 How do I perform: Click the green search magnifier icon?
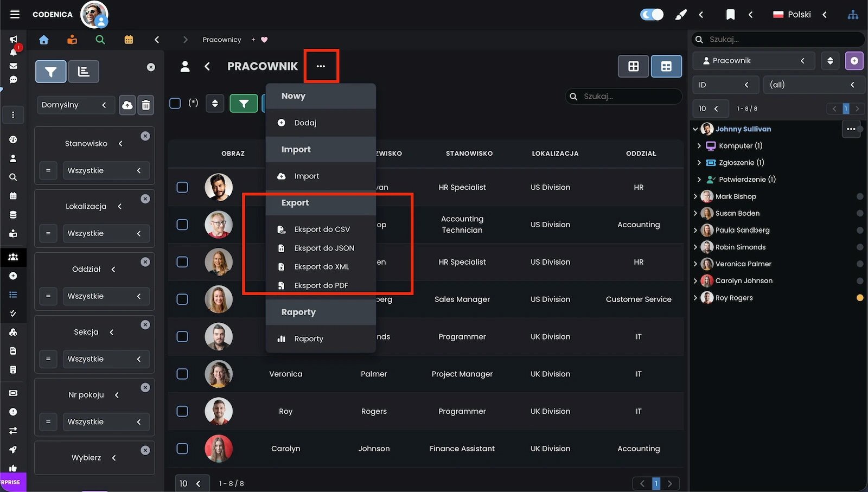pyautogui.click(x=100, y=40)
